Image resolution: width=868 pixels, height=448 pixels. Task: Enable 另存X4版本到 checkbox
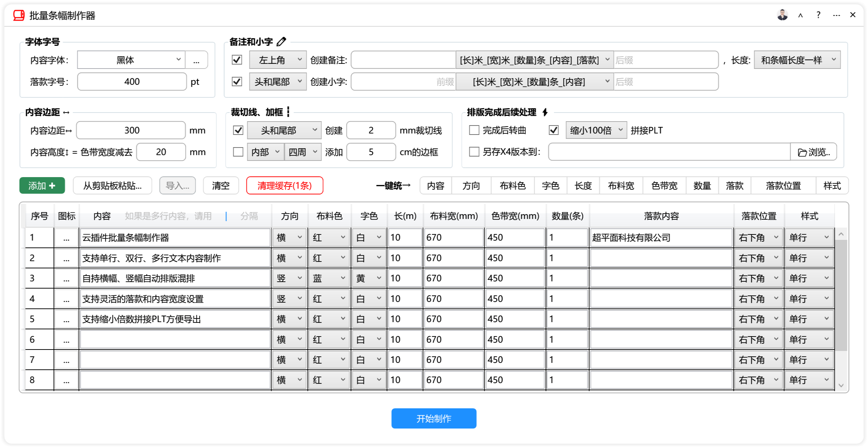pyautogui.click(x=474, y=152)
